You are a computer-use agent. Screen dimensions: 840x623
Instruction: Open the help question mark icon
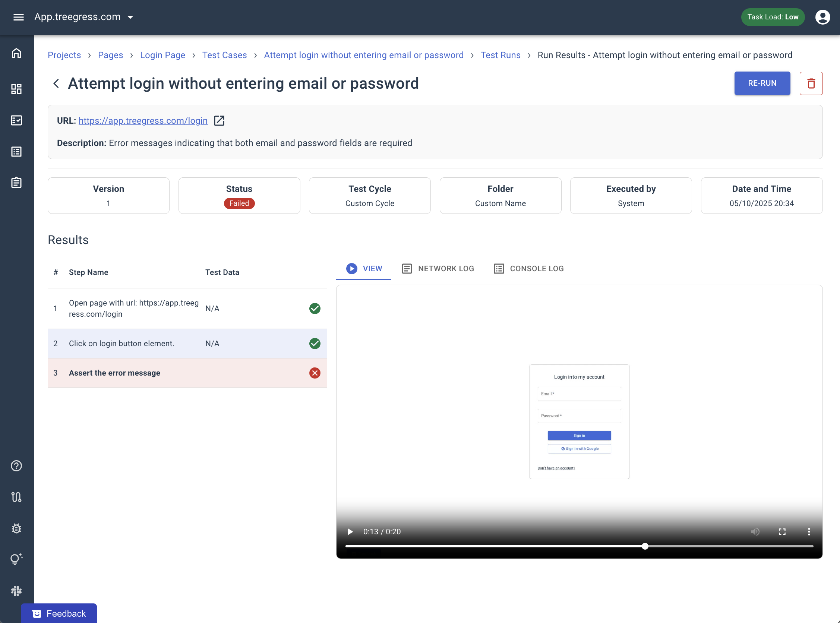tap(16, 466)
